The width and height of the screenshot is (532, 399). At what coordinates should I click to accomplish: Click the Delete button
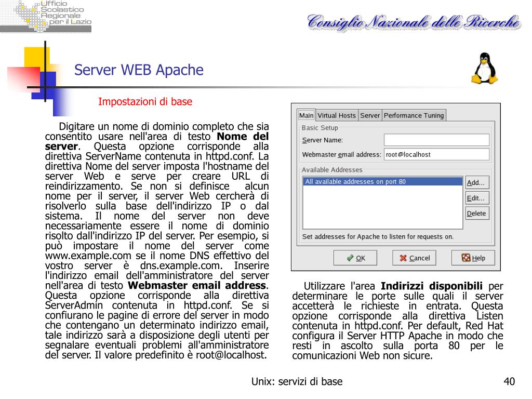(477, 214)
